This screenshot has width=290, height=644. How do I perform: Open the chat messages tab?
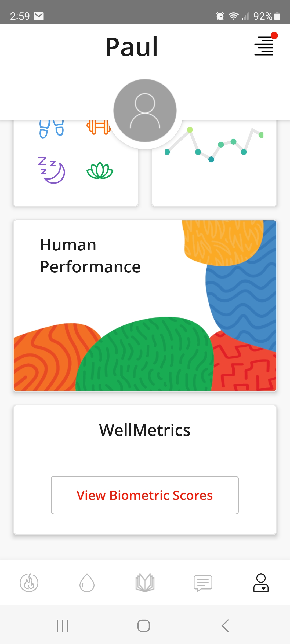click(203, 583)
